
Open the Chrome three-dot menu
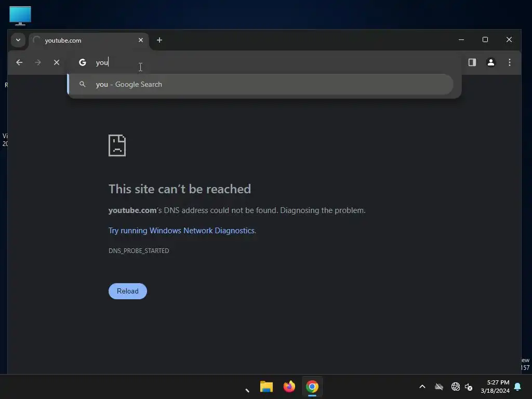[x=509, y=62]
